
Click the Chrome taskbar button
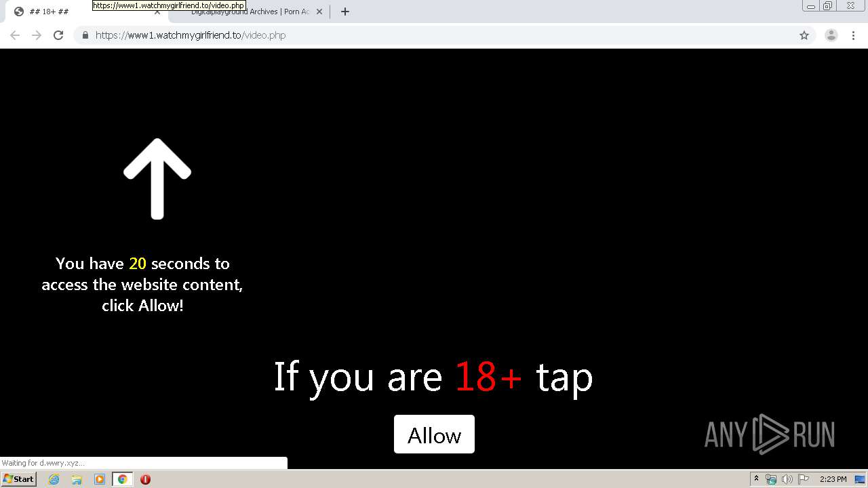[x=122, y=479]
